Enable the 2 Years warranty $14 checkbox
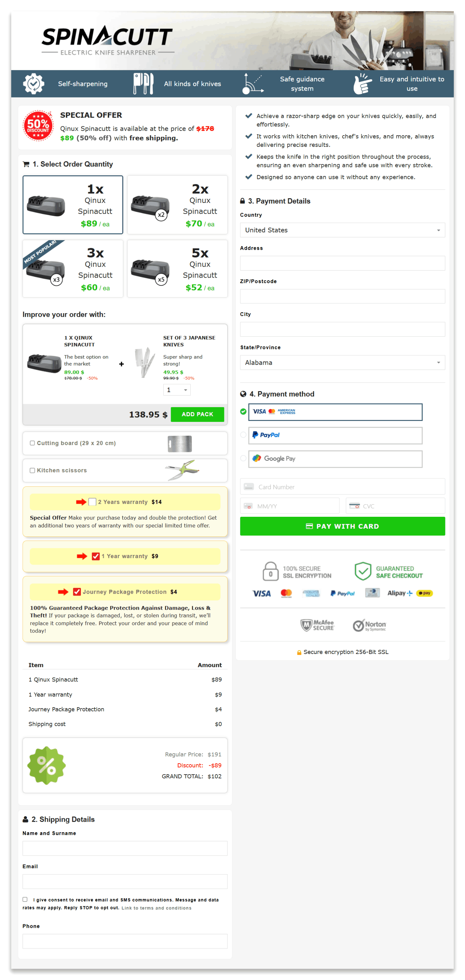 [x=92, y=502]
